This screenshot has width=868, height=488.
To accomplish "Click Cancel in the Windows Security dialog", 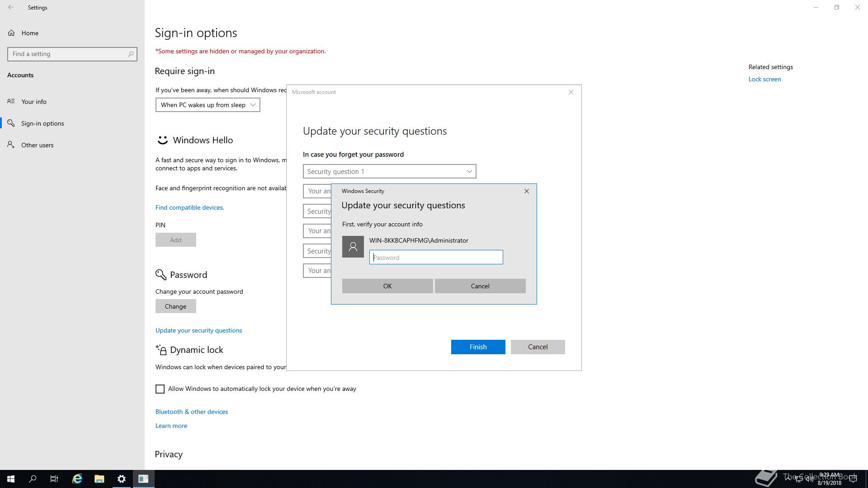I will click(480, 286).
